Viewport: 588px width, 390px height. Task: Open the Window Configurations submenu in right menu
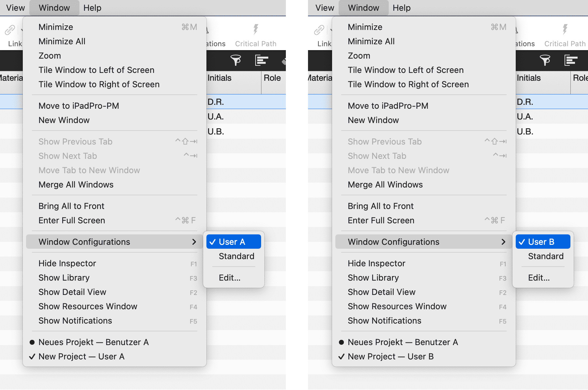tap(423, 242)
